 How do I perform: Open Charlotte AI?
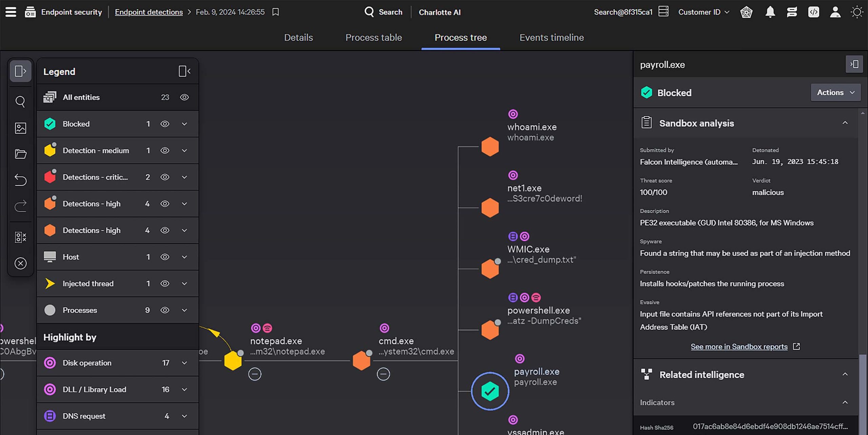tap(439, 12)
